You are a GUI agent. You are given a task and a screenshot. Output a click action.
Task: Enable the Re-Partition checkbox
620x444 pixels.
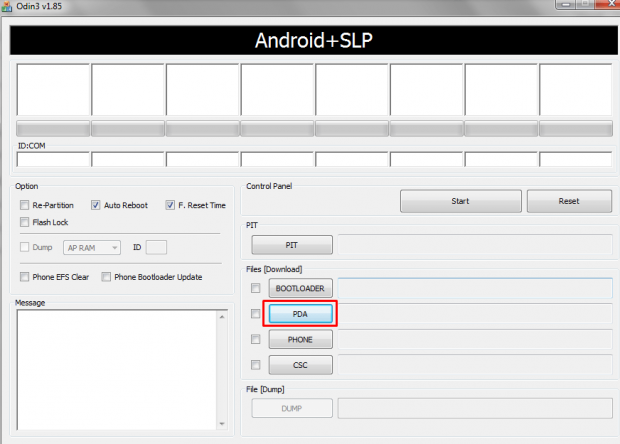coord(25,205)
